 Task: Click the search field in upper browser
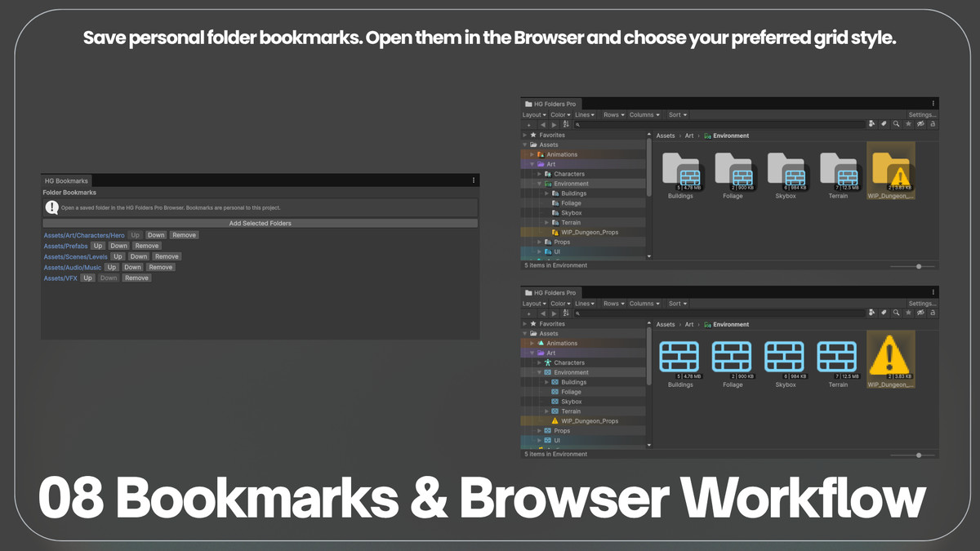(719, 125)
